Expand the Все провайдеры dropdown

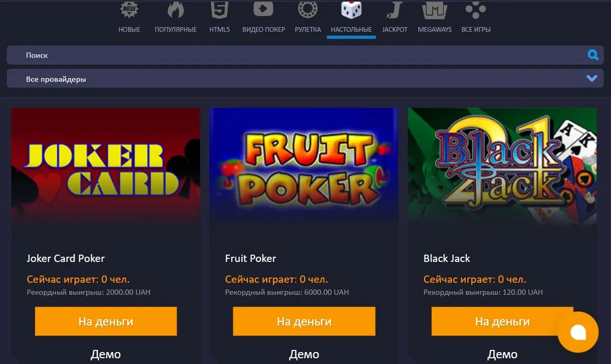(305, 79)
